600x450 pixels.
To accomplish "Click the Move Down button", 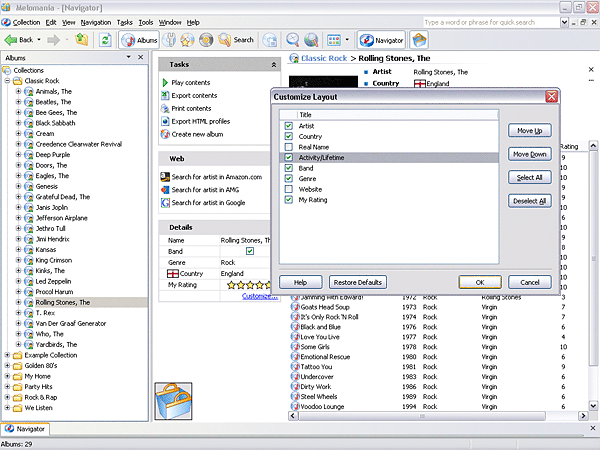I will tap(530, 154).
